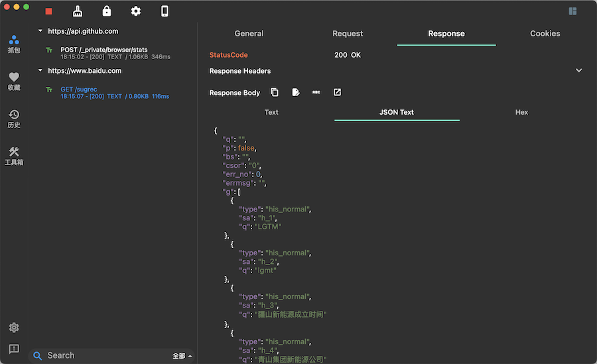This screenshot has width=597, height=364.
Task: Click the Response Headers label
Action: tap(240, 71)
